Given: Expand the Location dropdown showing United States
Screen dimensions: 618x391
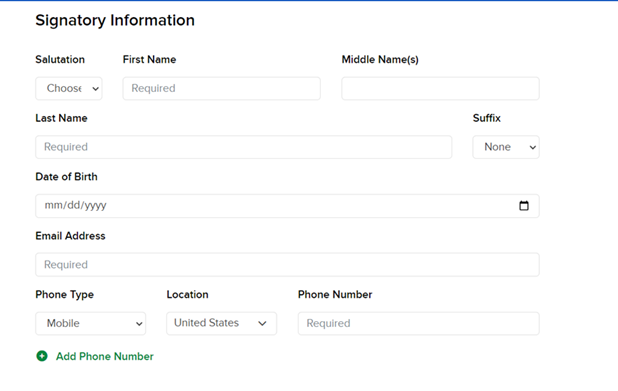Looking at the screenshot, I should click(222, 323).
